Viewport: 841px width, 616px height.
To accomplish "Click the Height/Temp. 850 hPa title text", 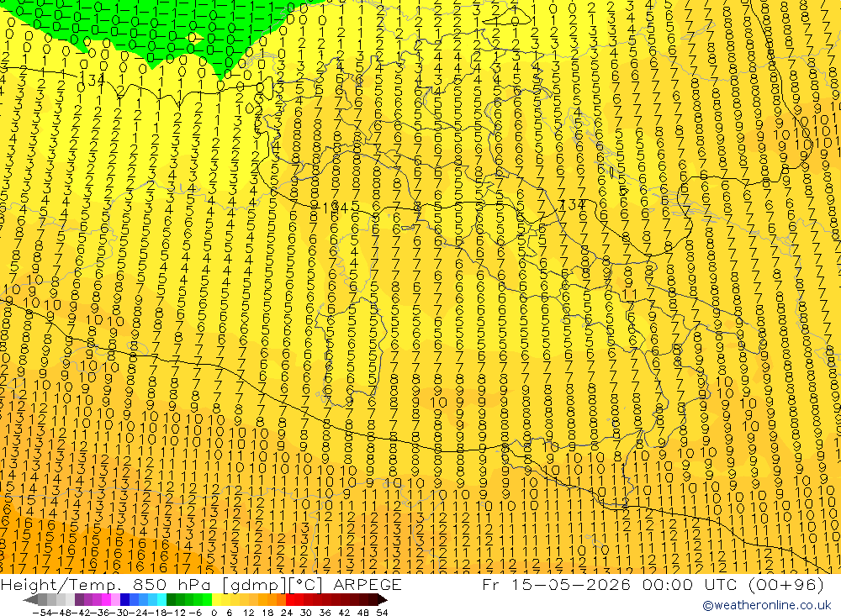I will click(x=106, y=585).
